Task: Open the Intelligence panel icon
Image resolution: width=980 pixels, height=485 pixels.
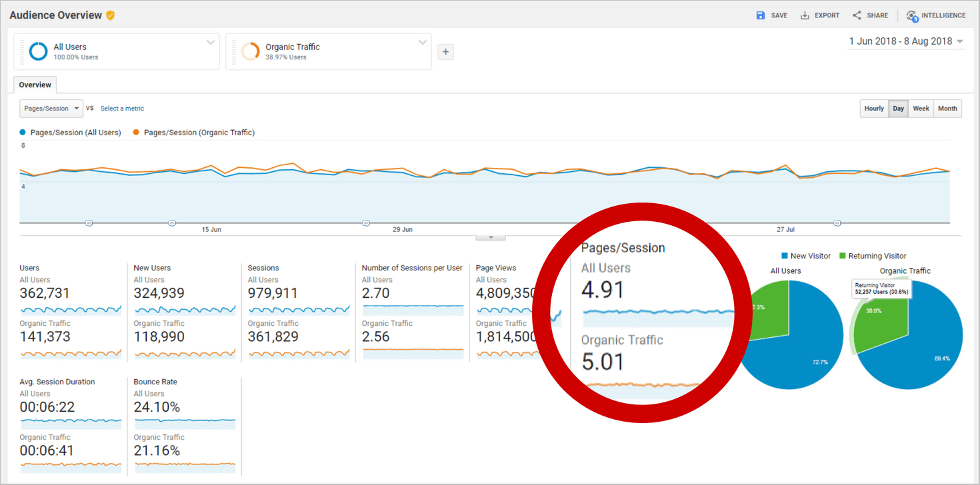Action: point(912,15)
